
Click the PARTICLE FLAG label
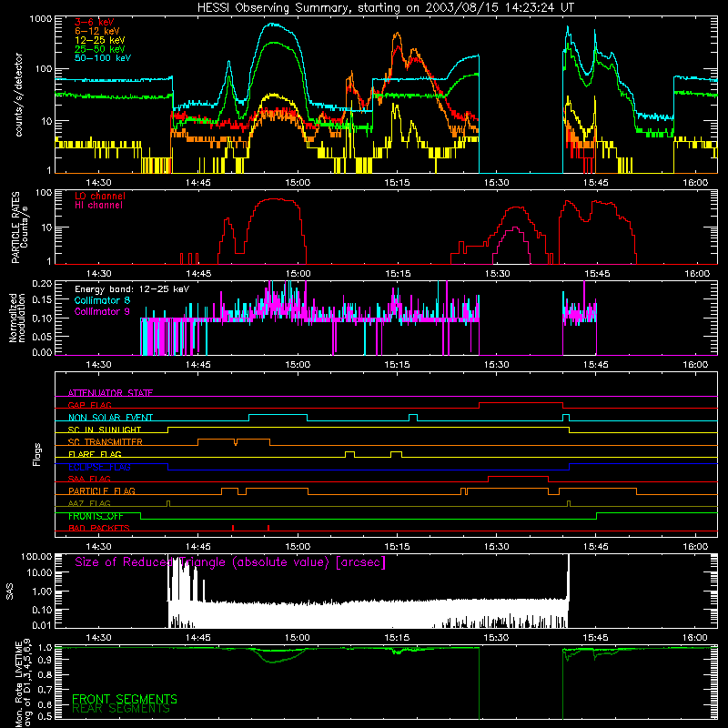click(x=102, y=490)
